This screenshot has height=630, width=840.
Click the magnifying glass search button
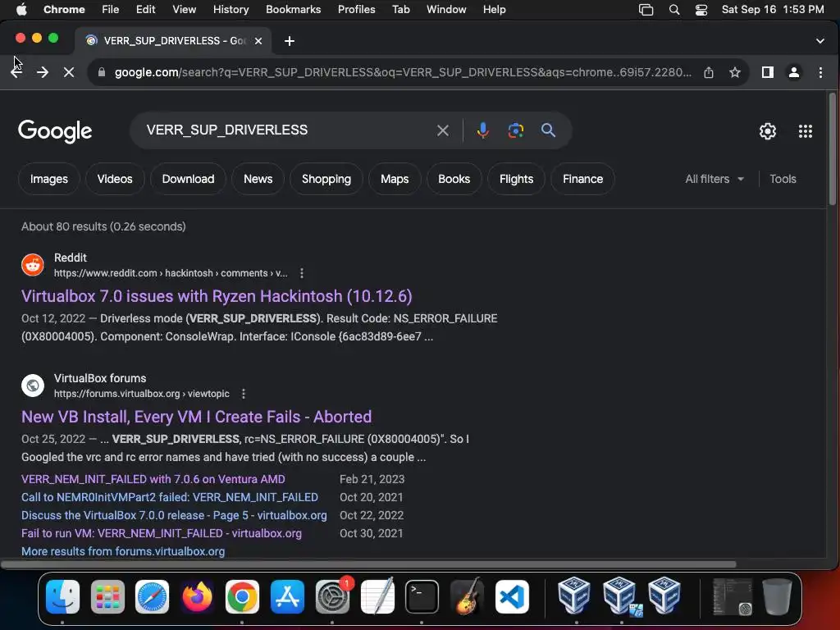tap(548, 130)
